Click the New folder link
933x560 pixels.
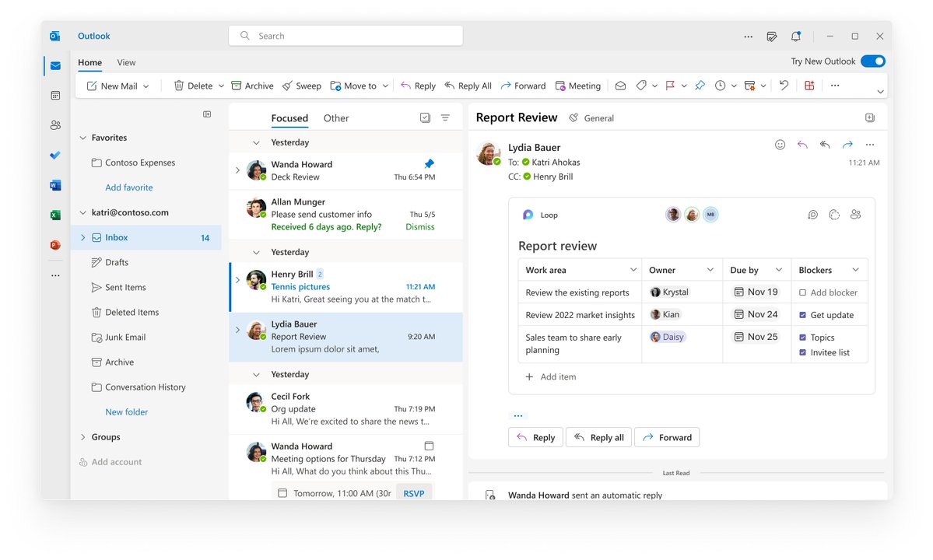[x=127, y=412]
